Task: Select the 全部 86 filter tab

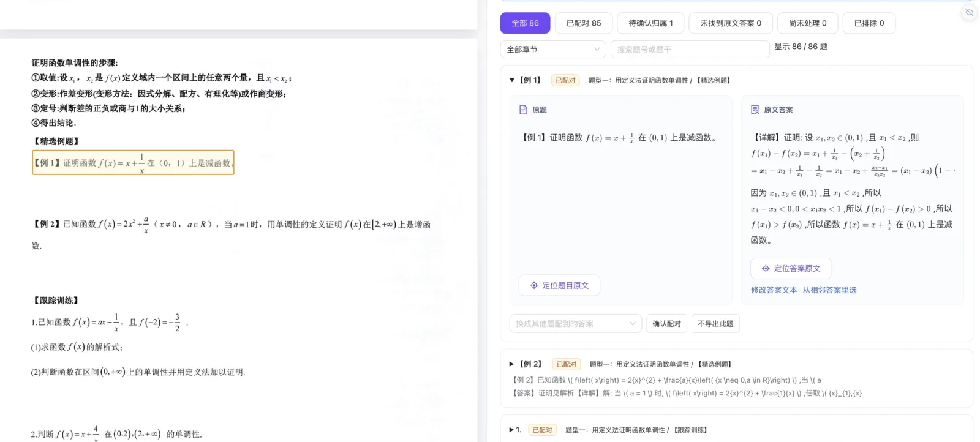Action: (525, 23)
